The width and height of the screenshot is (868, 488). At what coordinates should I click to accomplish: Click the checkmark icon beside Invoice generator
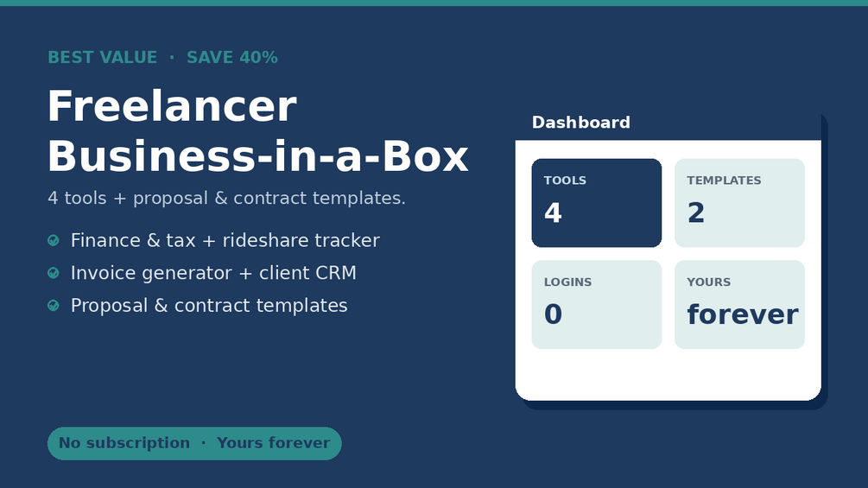click(x=54, y=273)
